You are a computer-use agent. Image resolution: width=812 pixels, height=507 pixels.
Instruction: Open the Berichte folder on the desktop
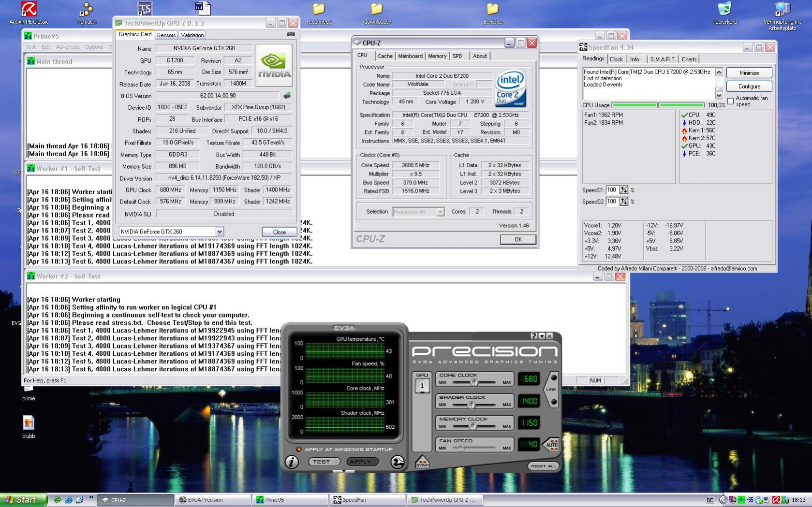point(493,13)
